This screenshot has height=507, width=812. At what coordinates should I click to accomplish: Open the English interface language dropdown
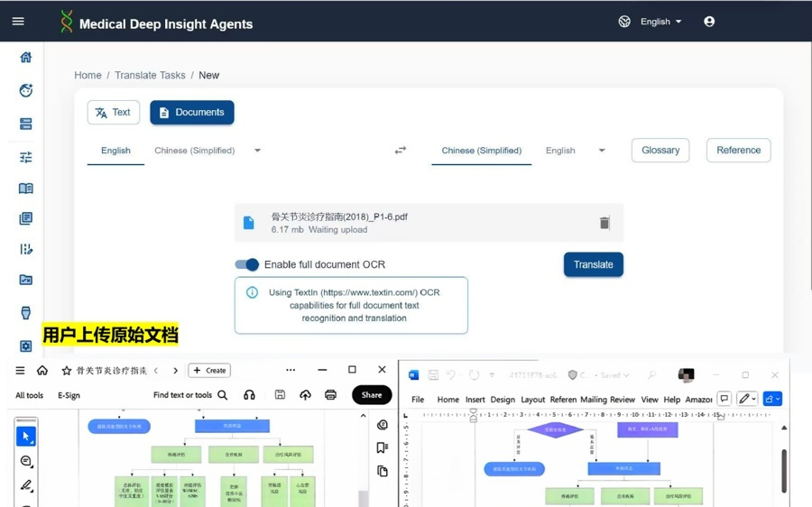click(661, 22)
